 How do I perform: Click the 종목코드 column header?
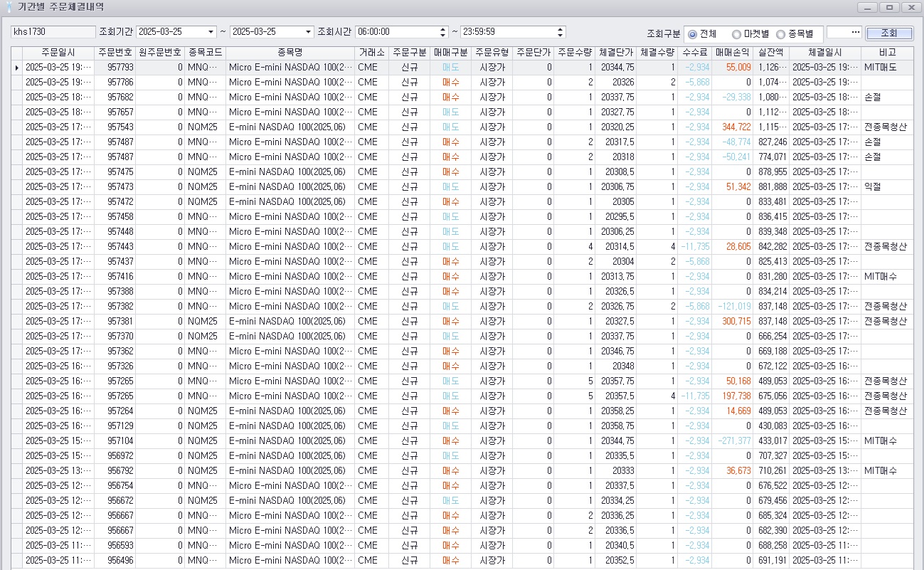pos(206,53)
